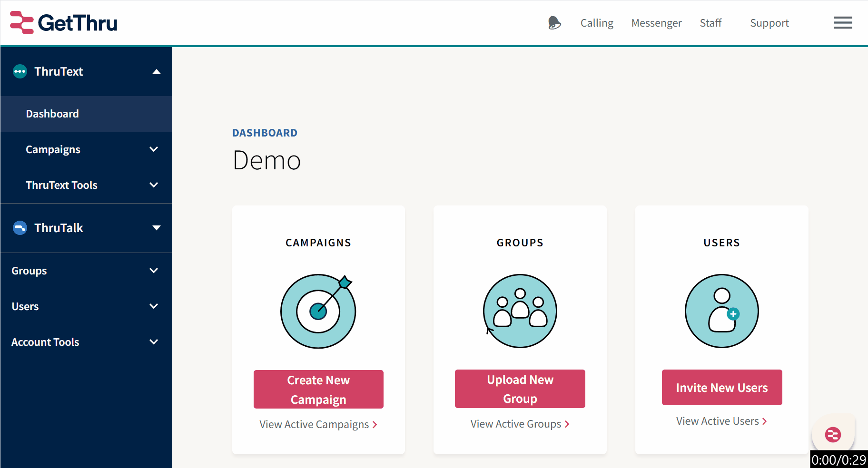Image resolution: width=868 pixels, height=468 pixels.
Task: Click the CAMPAIGNS card heading
Action: point(318,243)
